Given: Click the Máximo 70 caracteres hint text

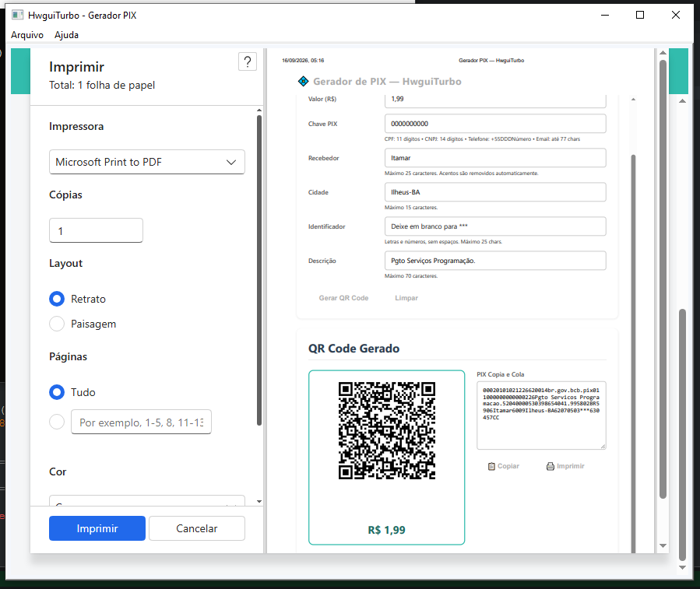Looking at the screenshot, I should click(x=411, y=276).
